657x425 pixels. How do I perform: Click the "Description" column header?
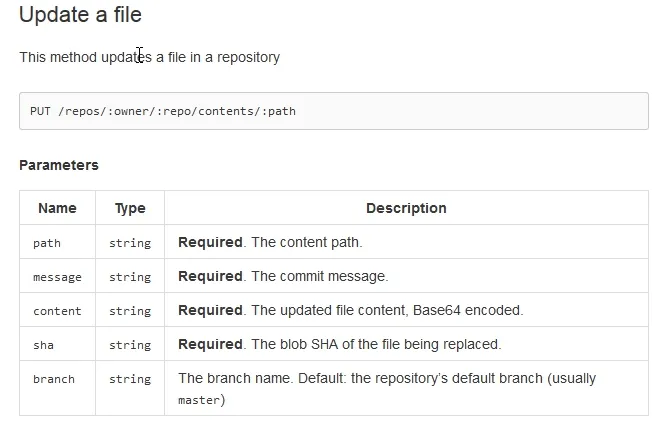coord(406,209)
